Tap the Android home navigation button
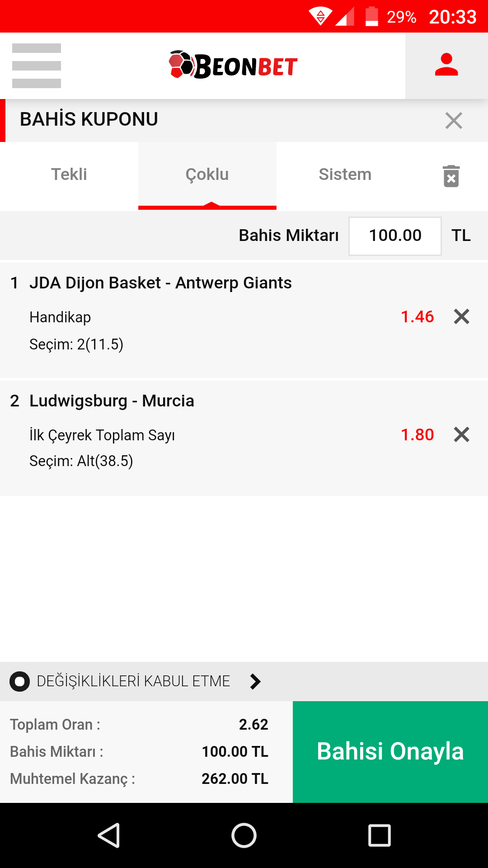This screenshot has width=488, height=868. coord(244,835)
